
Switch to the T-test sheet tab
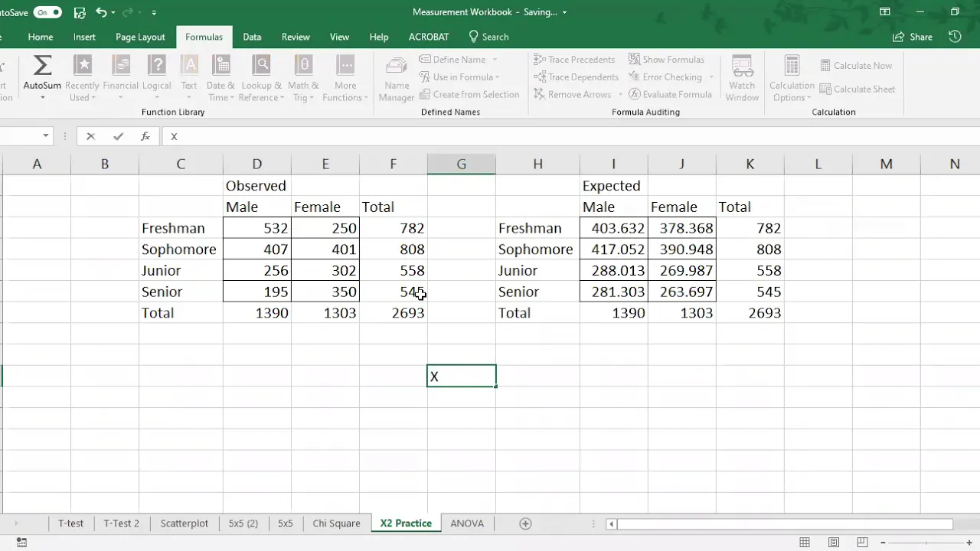(x=70, y=523)
